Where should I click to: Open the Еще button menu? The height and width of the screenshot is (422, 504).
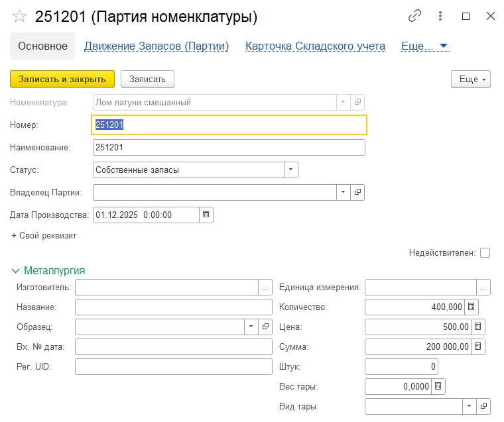point(470,79)
